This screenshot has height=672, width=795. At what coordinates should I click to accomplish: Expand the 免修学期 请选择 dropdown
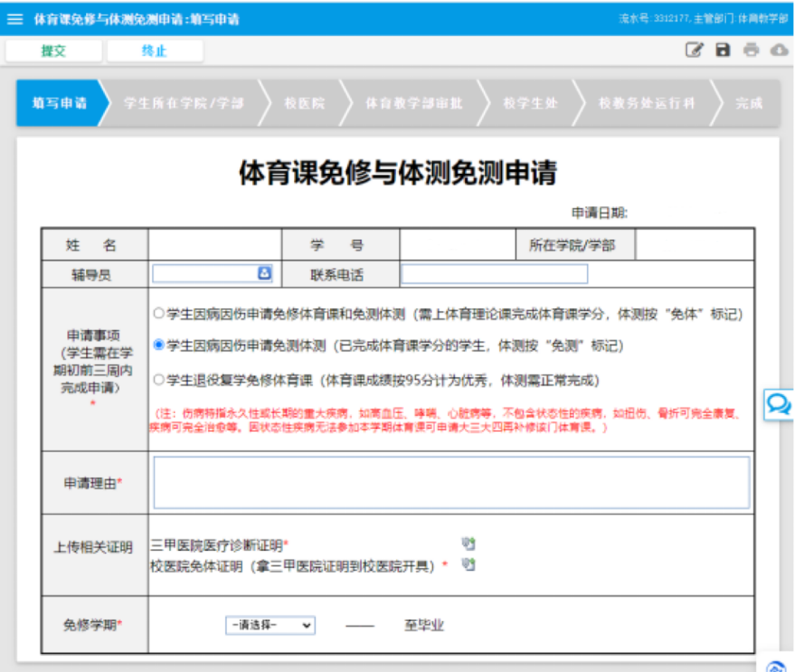[x=270, y=625]
